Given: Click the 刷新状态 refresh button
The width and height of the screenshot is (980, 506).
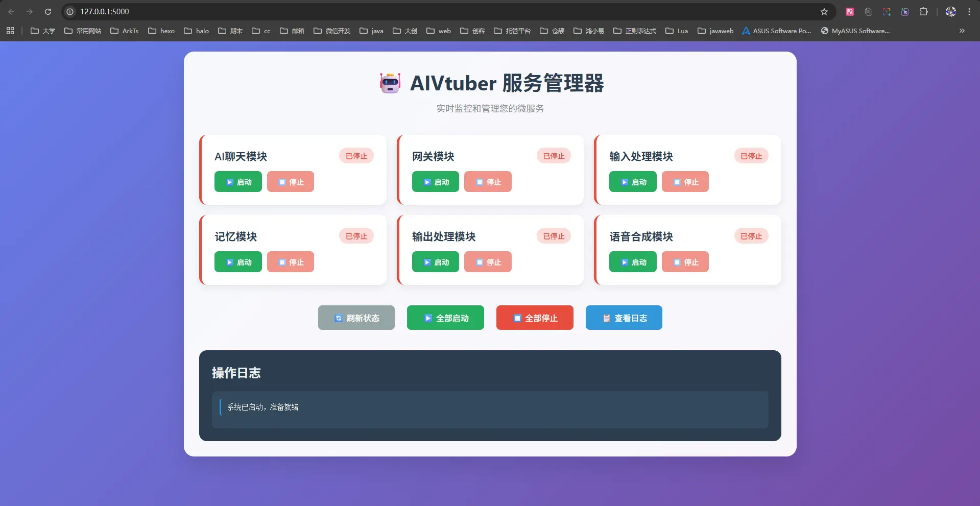Looking at the screenshot, I should pos(356,318).
